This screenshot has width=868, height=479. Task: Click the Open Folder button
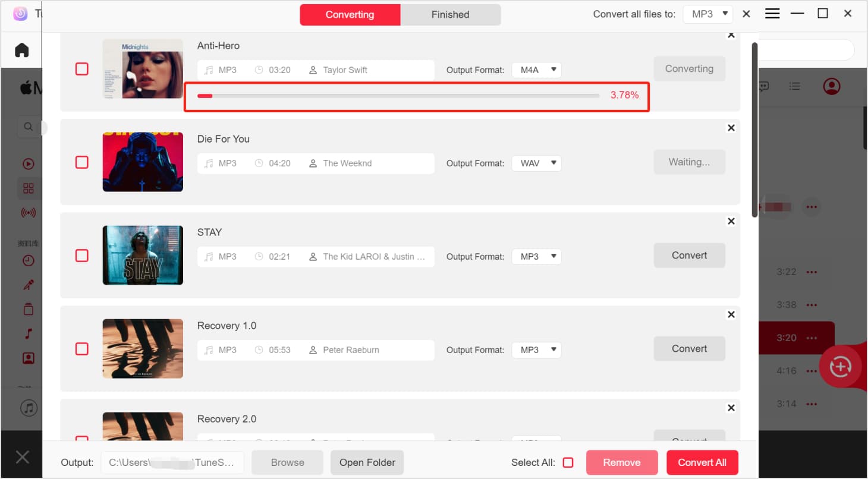tap(367, 462)
